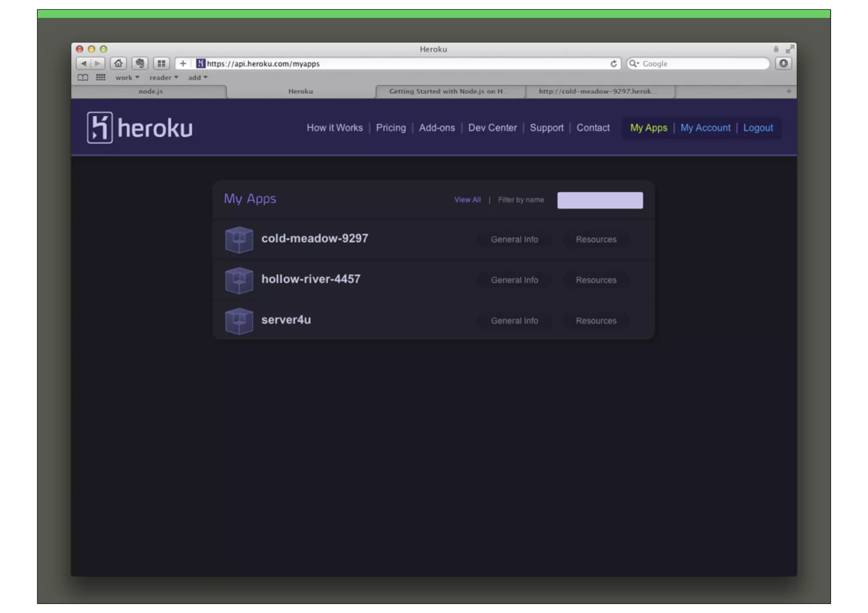Switch to Getting Started with Node.js tab
Viewport: 868px width, 613px height.
coord(448,92)
